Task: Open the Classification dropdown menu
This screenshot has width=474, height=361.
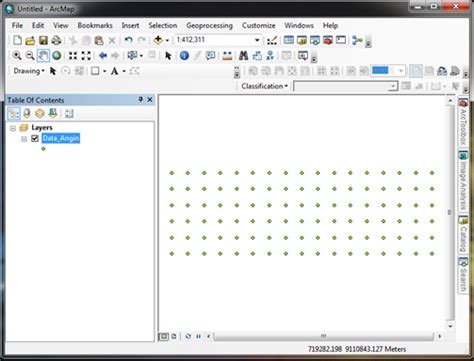Action: (x=264, y=86)
